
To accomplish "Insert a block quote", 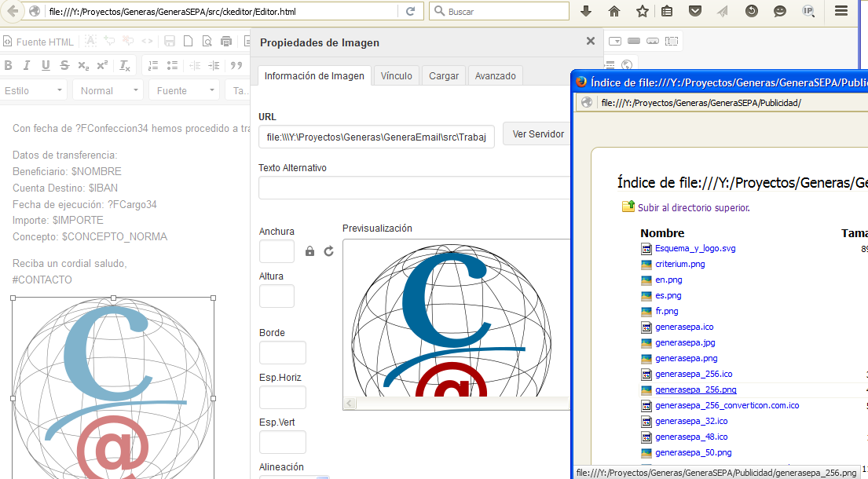I will (236, 65).
